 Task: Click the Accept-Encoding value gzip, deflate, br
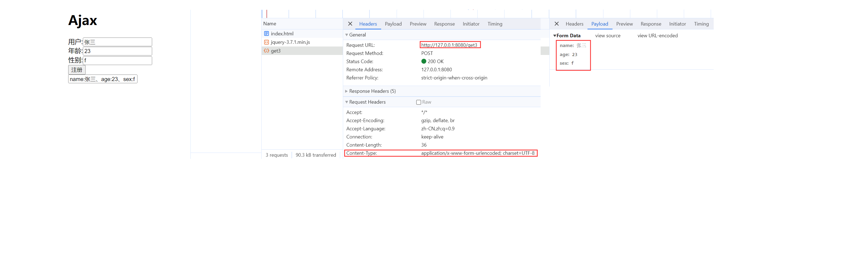(x=438, y=120)
